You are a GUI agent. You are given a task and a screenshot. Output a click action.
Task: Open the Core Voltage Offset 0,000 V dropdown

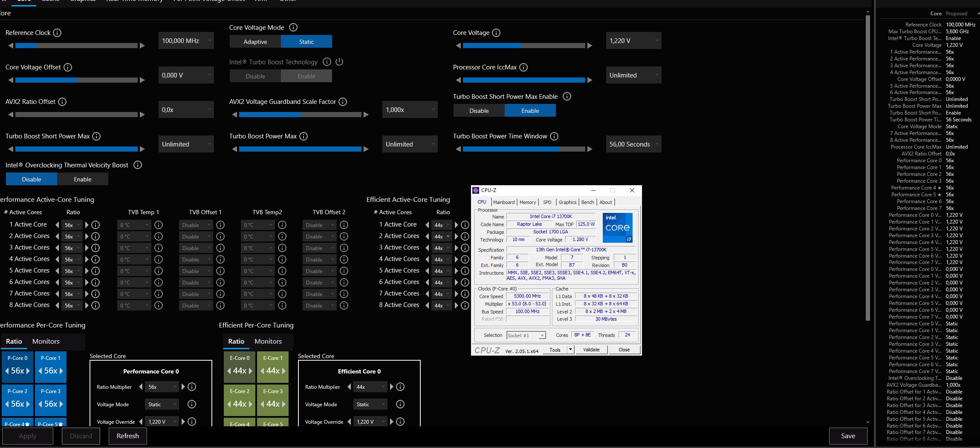[x=186, y=75]
